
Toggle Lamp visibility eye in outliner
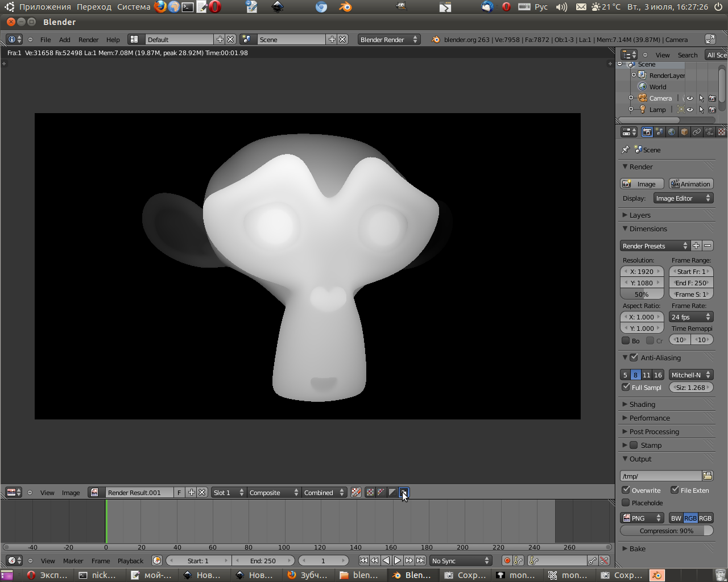pyautogui.click(x=690, y=110)
